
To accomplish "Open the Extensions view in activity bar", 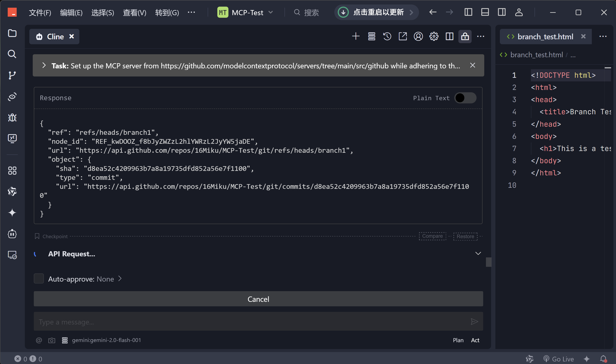I will [12, 170].
